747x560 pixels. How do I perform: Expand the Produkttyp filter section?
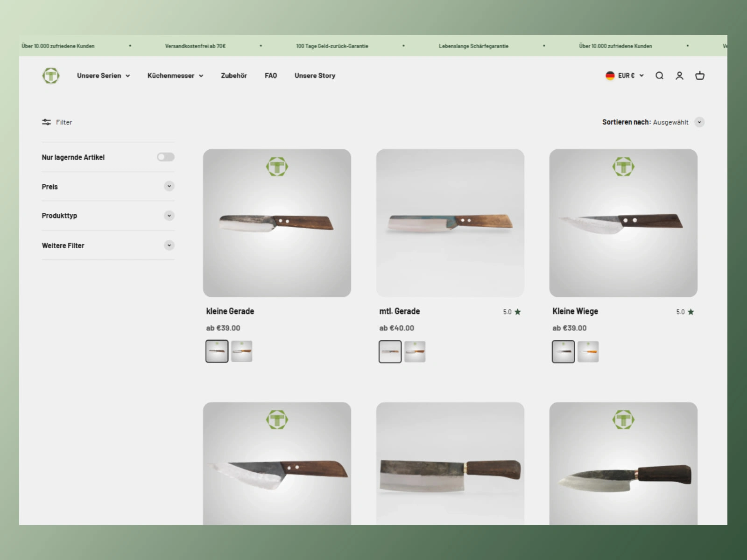point(108,216)
